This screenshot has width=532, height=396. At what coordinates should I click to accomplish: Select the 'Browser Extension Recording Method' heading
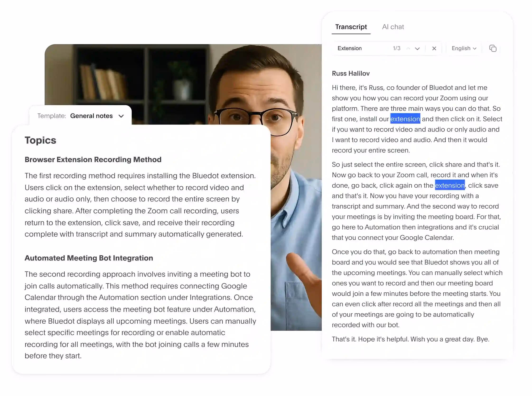click(93, 159)
